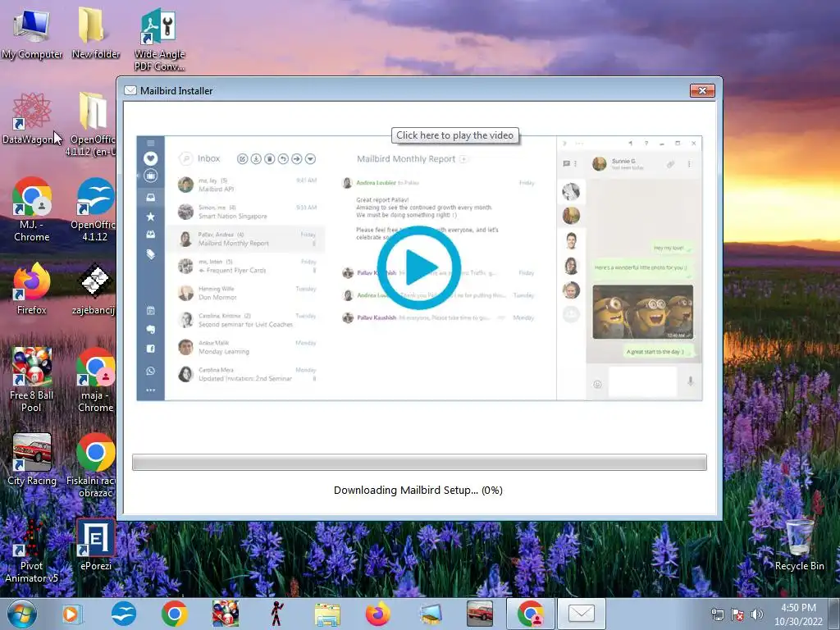The width and height of the screenshot is (840, 630).
Task: Select the maja - Chrome desktop shortcut
Action: tap(95, 381)
